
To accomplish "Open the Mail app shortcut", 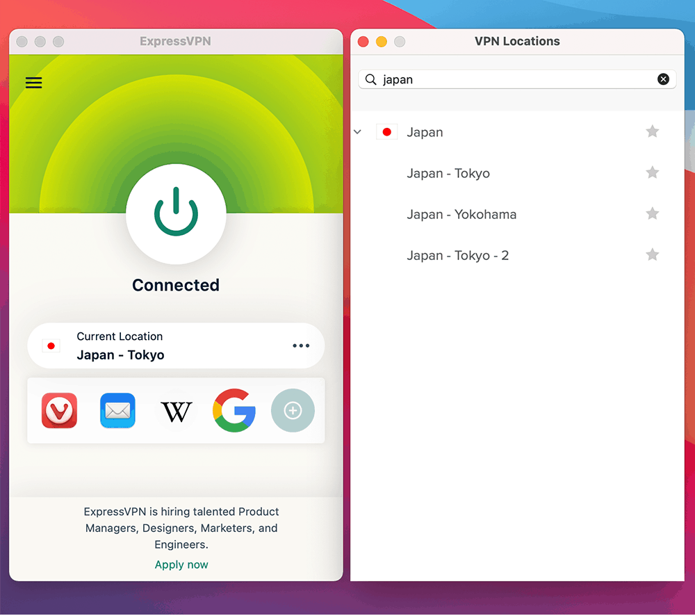I will coord(117,410).
